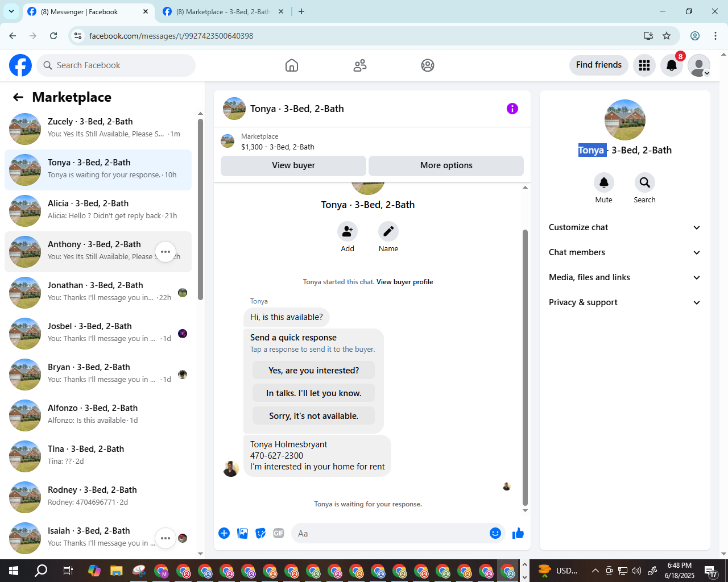The height and width of the screenshot is (582, 728).
Task: Click the Search Facebook field
Action: pyautogui.click(x=116, y=65)
